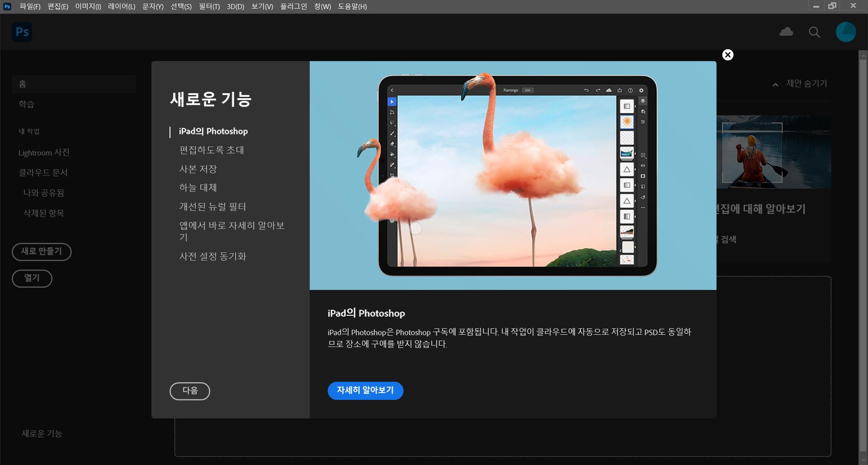Open the 편집(E) menu

coord(58,6)
